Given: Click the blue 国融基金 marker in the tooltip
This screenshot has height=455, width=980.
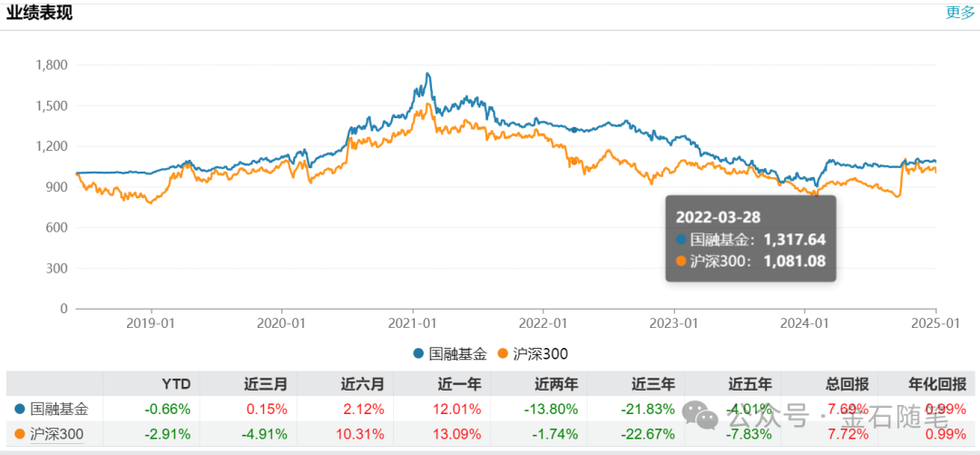Looking at the screenshot, I should click(681, 240).
